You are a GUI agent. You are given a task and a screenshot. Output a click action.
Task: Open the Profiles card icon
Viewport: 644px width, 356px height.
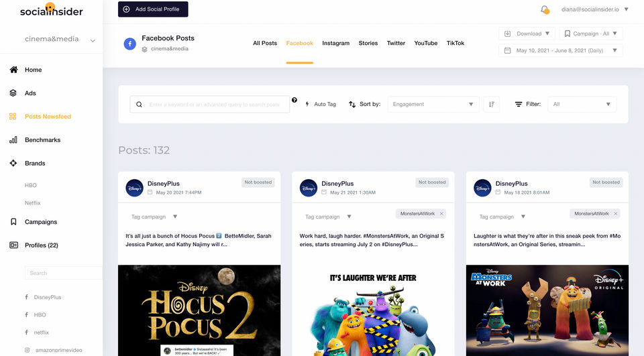click(13, 245)
